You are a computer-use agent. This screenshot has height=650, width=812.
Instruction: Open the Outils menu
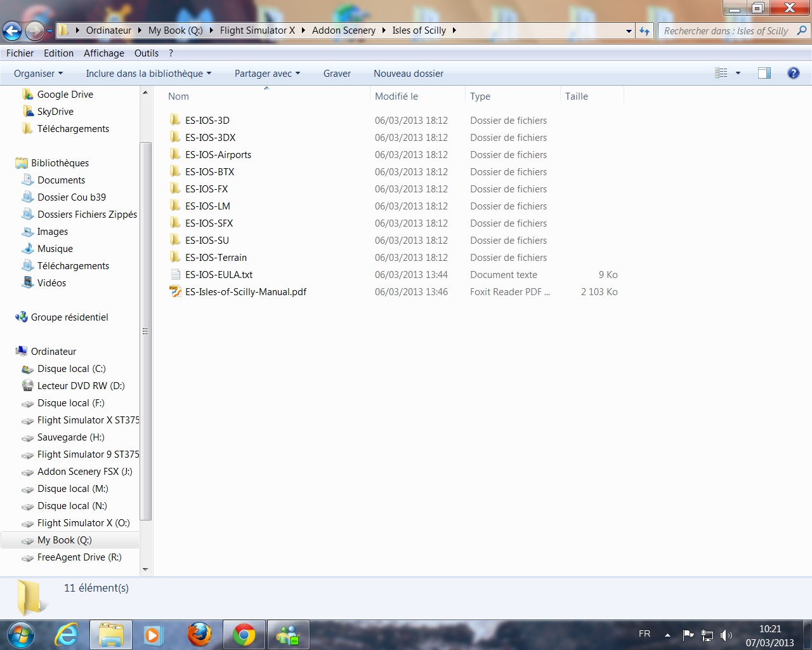click(x=146, y=53)
